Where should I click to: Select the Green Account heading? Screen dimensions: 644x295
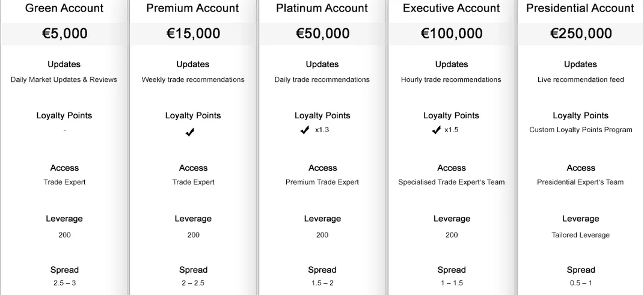pyautogui.click(x=64, y=8)
